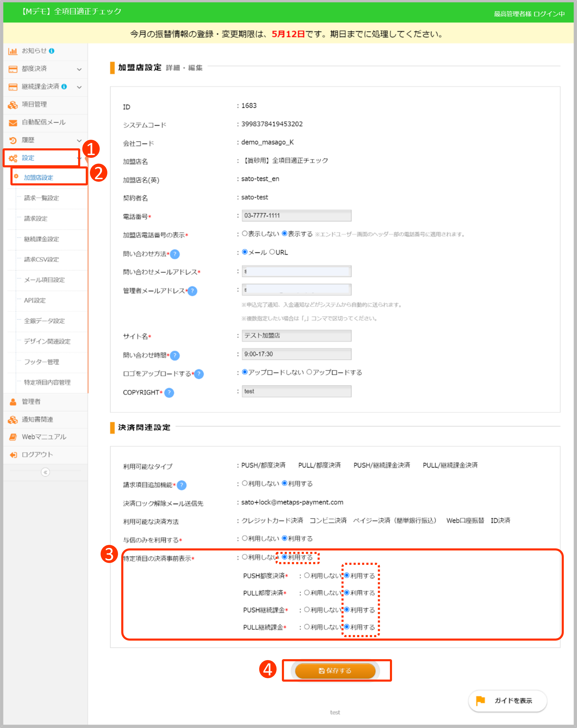Image resolution: width=577 pixels, height=728 pixels.
Task: Open API設定 in settings submenu
Action: pyautogui.click(x=35, y=301)
